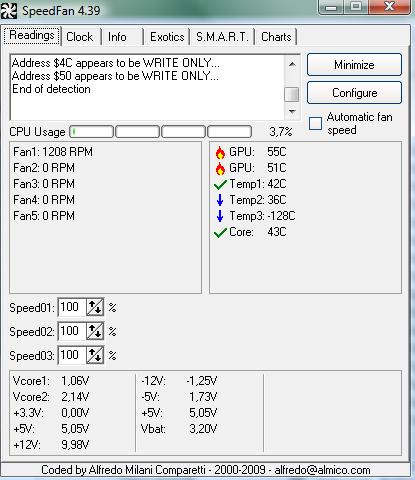Click the first CPU Usage bar
This screenshot has width=415, height=480.
pos(91,132)
